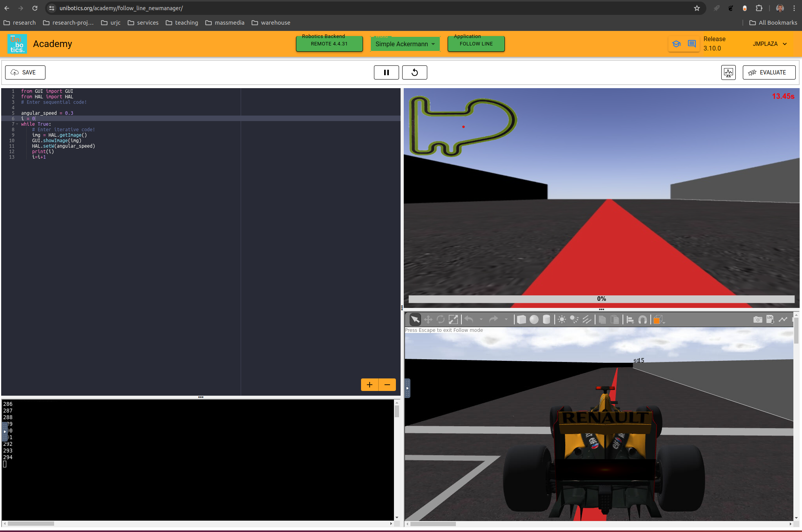Open Chrome three-dot menu
The height and width of the screenshot is (532, 802).
click(794, 8)
